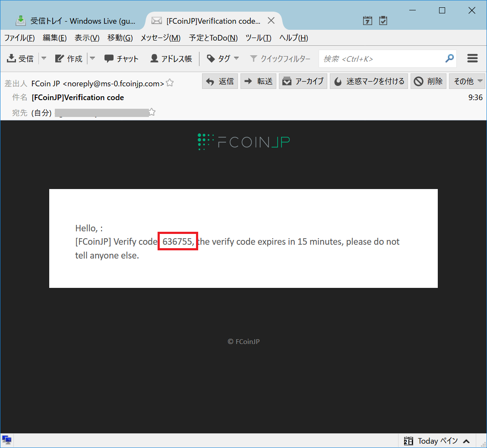Image resolution: width=487 pixels, height=448 pixels.
Task: Open the 表示(V) menu
Action: (87, 38)
